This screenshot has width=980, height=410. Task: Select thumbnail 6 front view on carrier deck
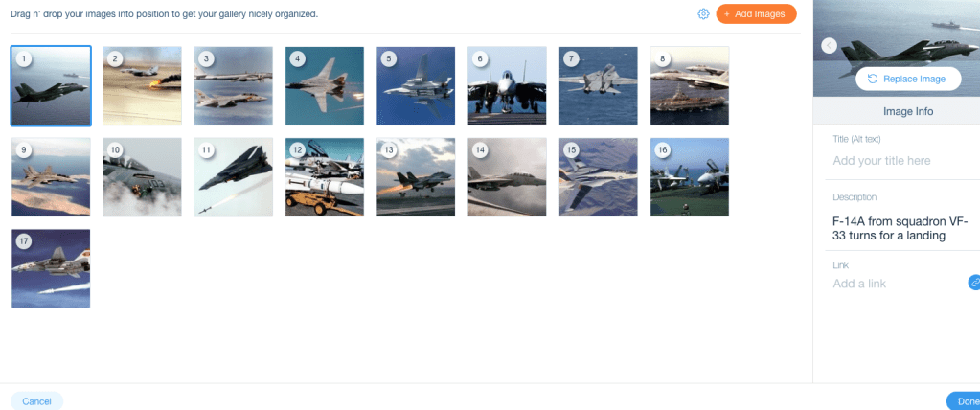(x=507, y=85)
